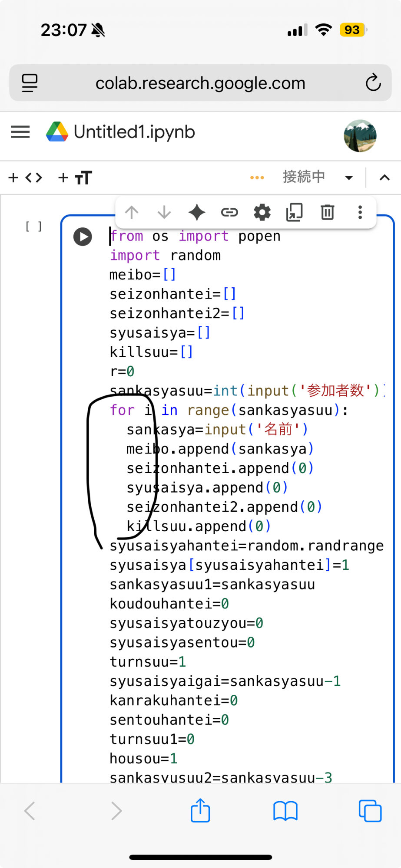Move cell up with the up arrow
This screenshot has width=401, height=868.
coord(132,213)
